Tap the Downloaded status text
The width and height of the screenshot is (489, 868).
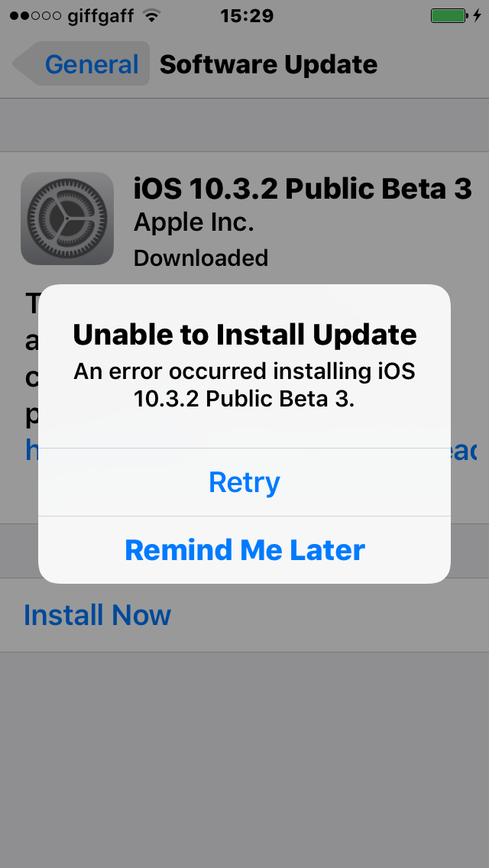click(x=201, y=258)
